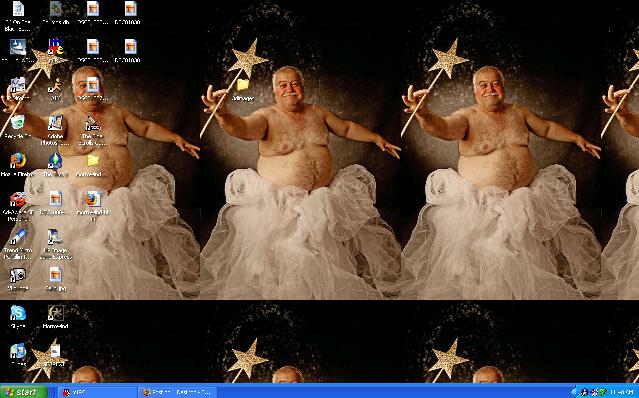Click the Windows Start button

pyautogui.click(x=23, y=392)
